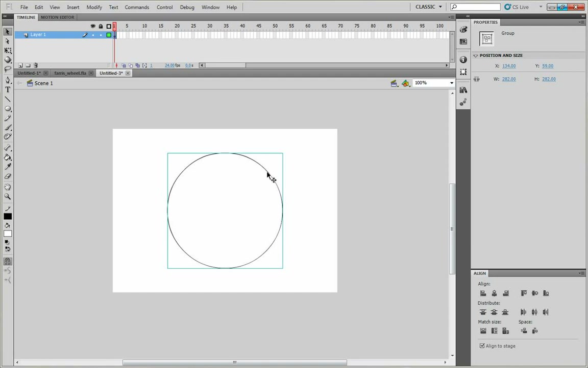Screen dimensions: 588x368
Task: Select the Pen tool
Action: (x=8, y=80)
